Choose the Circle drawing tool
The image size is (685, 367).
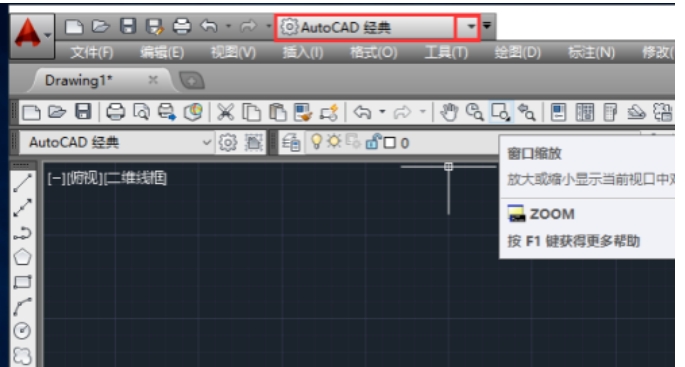(22, 331)
